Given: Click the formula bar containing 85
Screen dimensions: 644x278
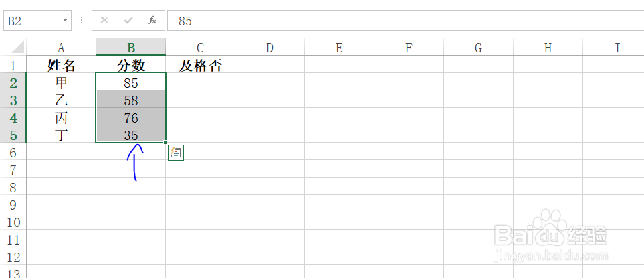Looking at the screenshot, I should (x=405, y=21).
